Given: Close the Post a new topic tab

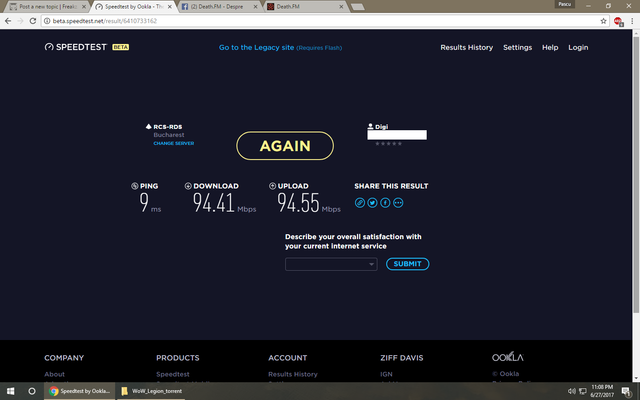Looking at the screenshot, I should tap(84, 7).
